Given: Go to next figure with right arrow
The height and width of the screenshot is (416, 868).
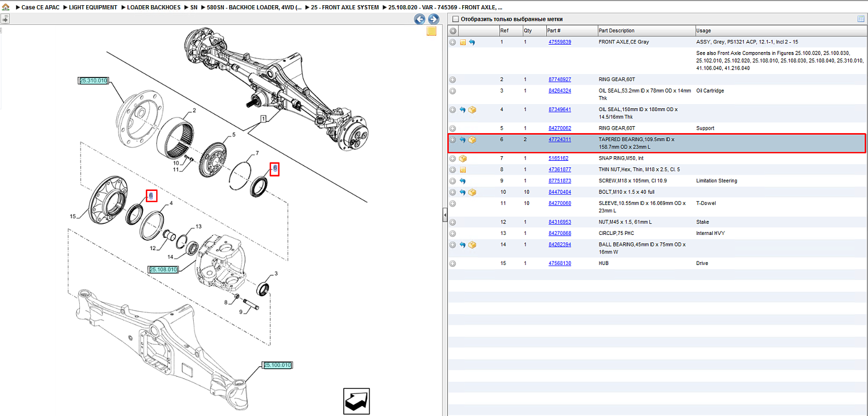Looking at the screenshot, I should point(433,19).
